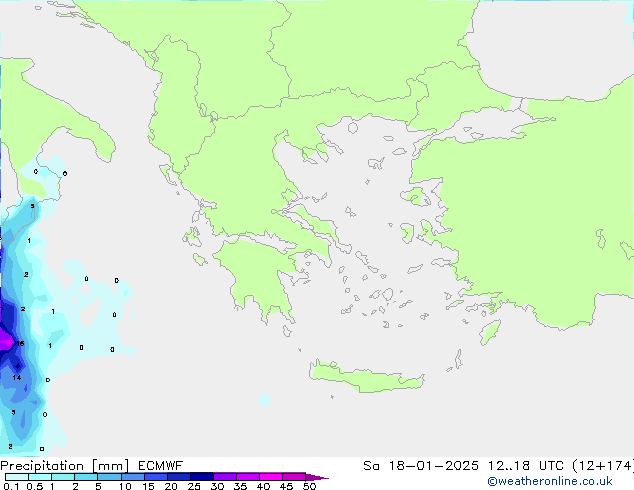This screenshot has height=490, width=634.
Task: Select legend swatch between 35 and 40
Action: 248,477
